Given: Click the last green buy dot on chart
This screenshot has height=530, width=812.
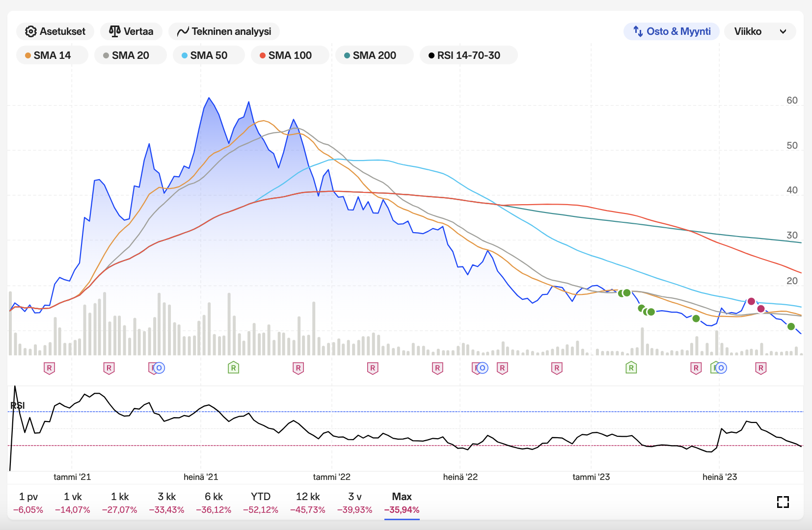Looking at the screenshot, I should click(791, 326).
